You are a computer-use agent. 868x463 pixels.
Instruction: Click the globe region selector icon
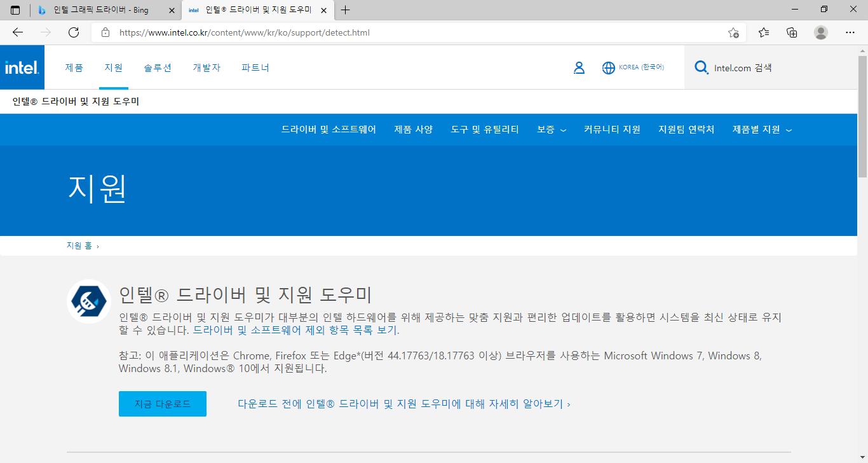click(609, 67)
